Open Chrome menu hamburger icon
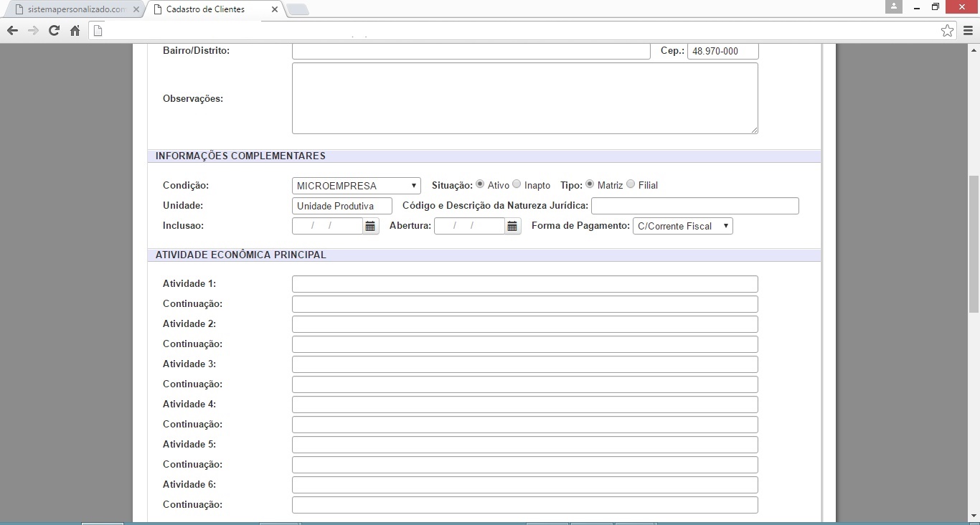This screenshot has width=980, height=525. (x=968, y=31)
